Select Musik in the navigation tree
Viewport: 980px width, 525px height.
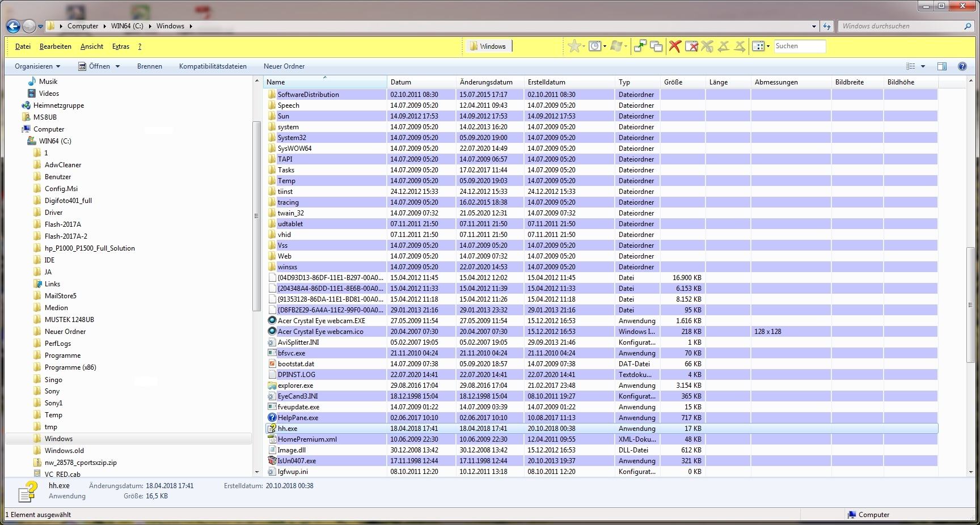48,82
